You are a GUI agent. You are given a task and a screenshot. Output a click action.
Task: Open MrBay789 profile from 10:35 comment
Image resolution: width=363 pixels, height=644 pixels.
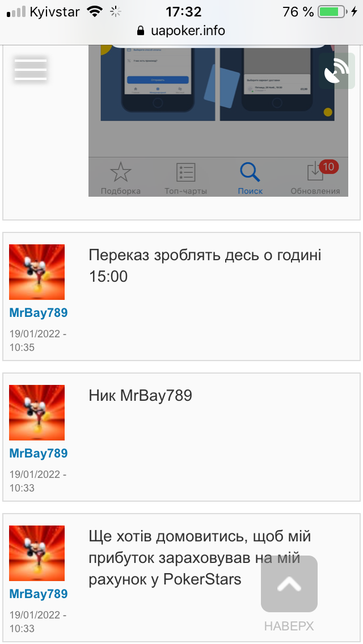pyautogui.click(x=38, y=312)
